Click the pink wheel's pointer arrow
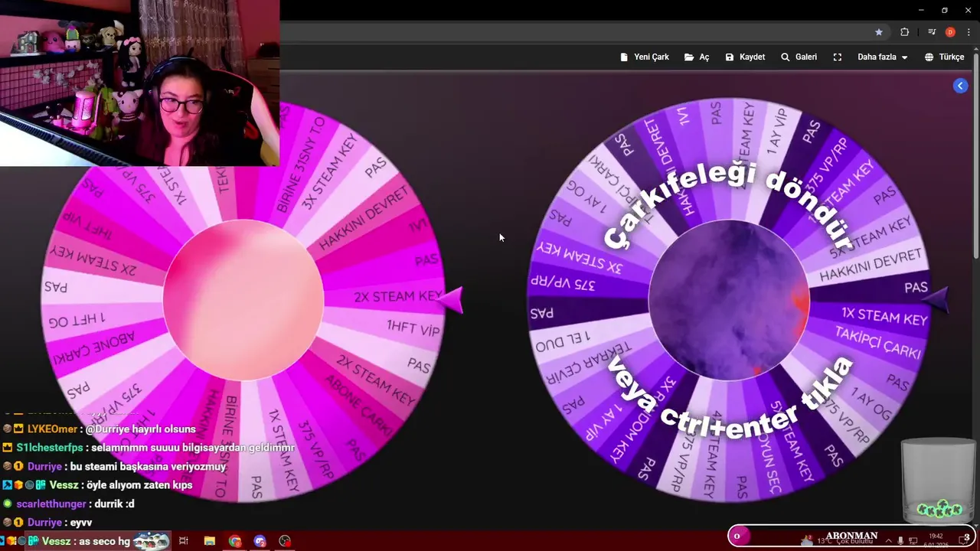This screenshot has width=980, height=551. (452, 300)
